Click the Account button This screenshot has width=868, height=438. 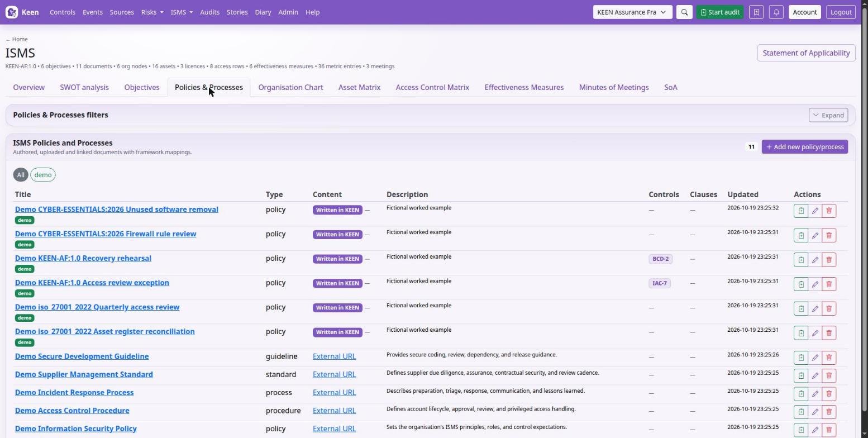(x=804, y=12)
